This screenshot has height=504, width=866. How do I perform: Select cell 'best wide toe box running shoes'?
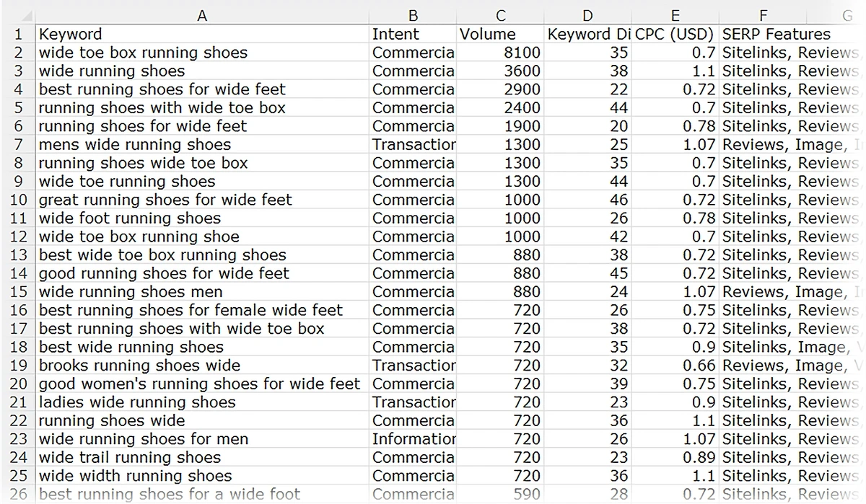click(202, 255)
